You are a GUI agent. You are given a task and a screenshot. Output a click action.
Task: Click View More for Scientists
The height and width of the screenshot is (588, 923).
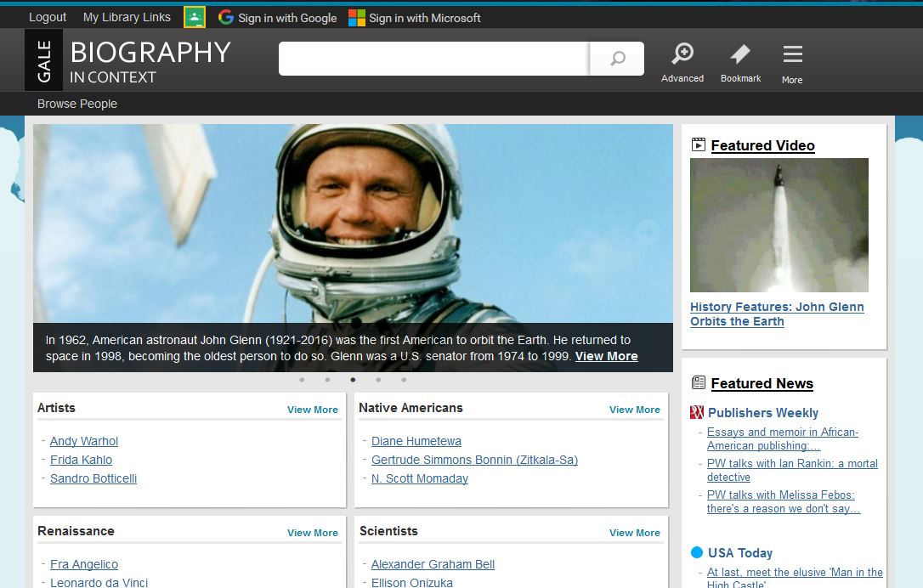(x=635, y=533)
